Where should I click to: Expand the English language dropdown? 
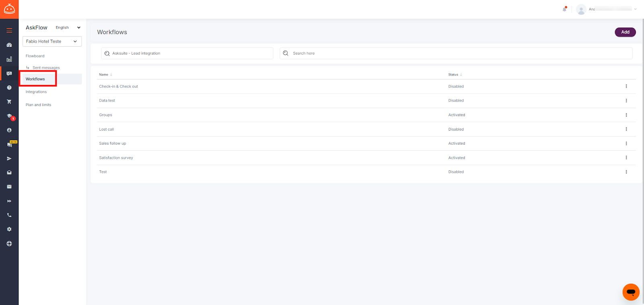(x=68, y=28)
